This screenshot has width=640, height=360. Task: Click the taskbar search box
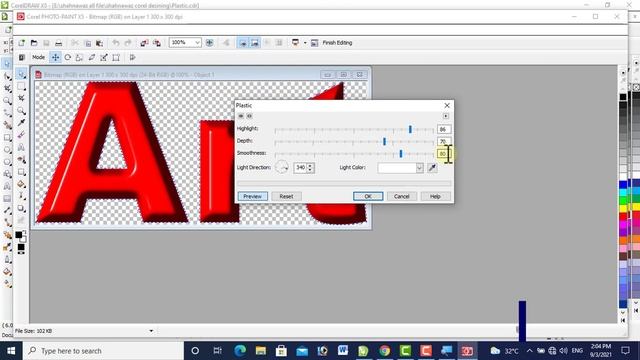pos(103,351)
